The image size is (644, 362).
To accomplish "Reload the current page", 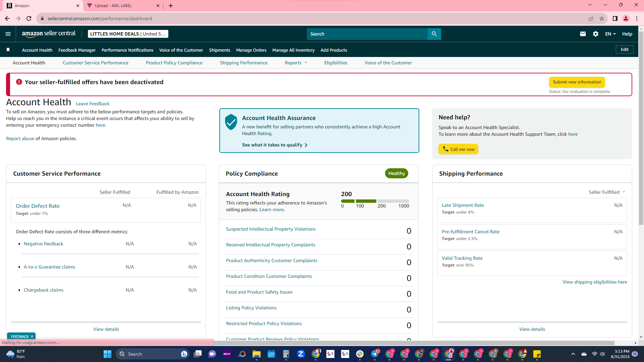I will tap(29, 18).
